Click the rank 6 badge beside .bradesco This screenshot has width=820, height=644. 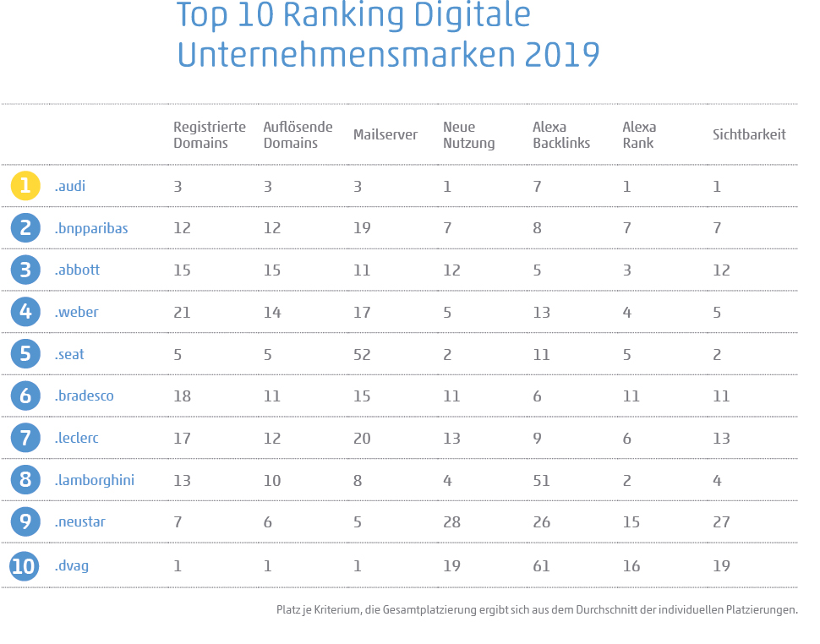25,396
